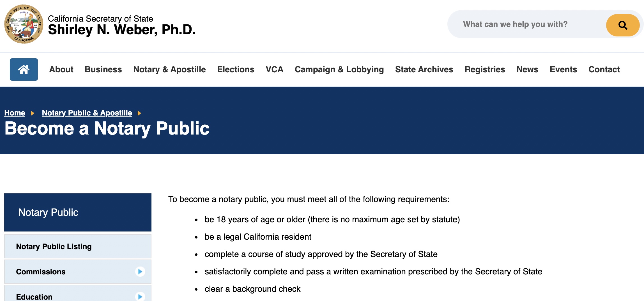Open the Notary & Apostille menu

point(169,70)
